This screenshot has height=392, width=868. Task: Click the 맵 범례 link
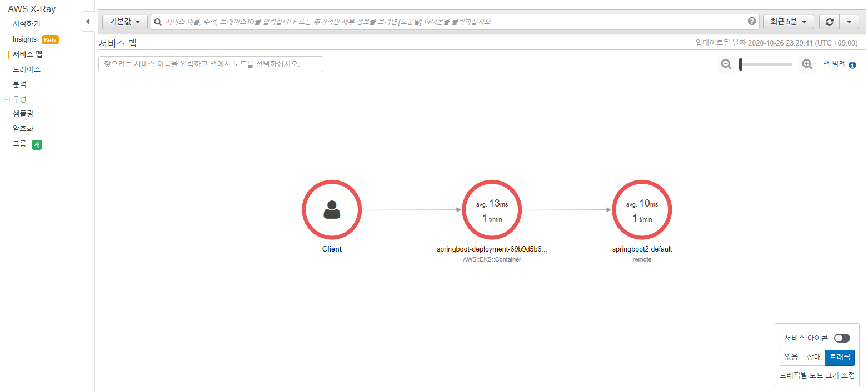tap(834, 64)
